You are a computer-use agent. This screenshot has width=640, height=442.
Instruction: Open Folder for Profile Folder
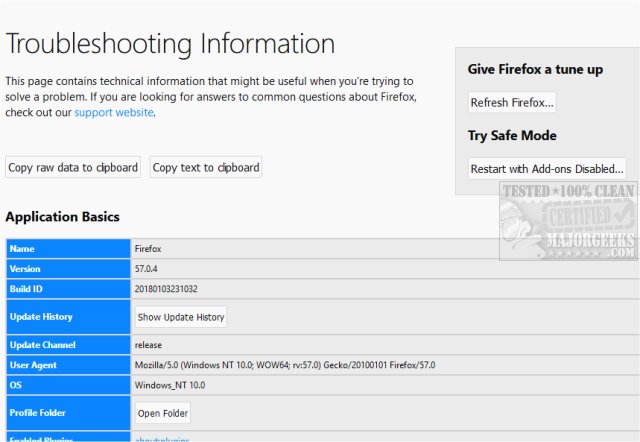point(163,413)
